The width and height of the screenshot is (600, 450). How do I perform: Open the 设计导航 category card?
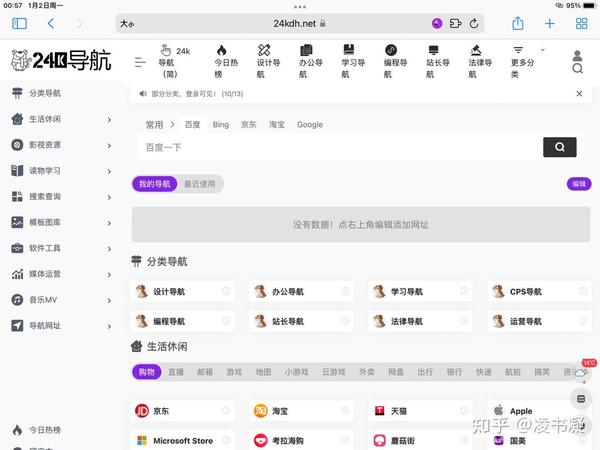pyautogui.click(x=183, y=292)
